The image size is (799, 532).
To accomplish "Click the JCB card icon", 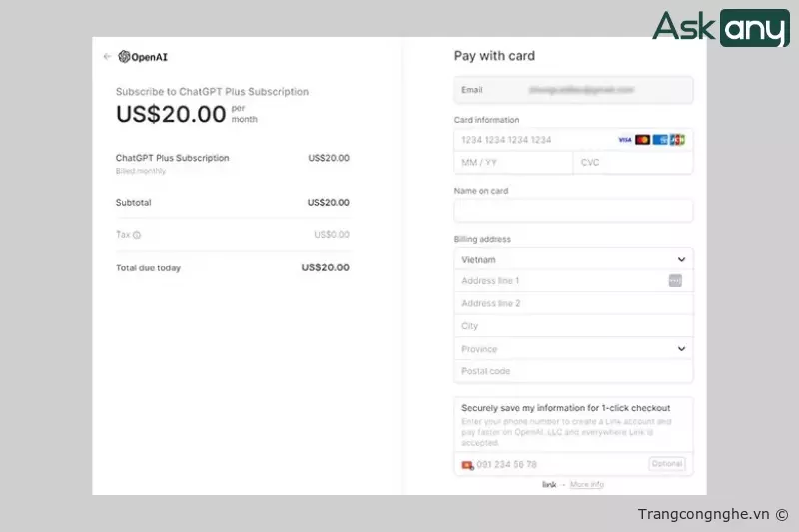I will (x=677, y=140).
